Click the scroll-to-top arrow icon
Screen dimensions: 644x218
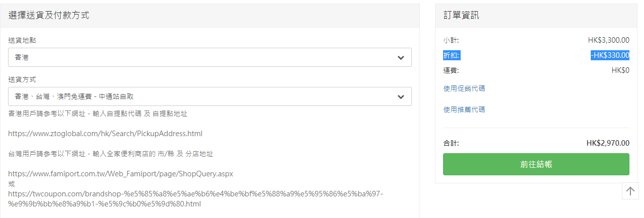point(630,191)
